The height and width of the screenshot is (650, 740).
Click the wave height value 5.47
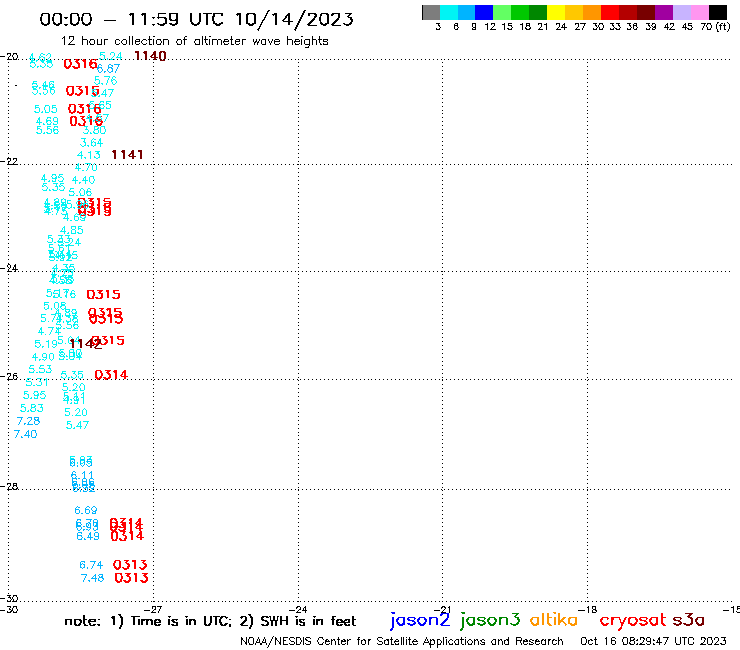click(x=77, y=425)
